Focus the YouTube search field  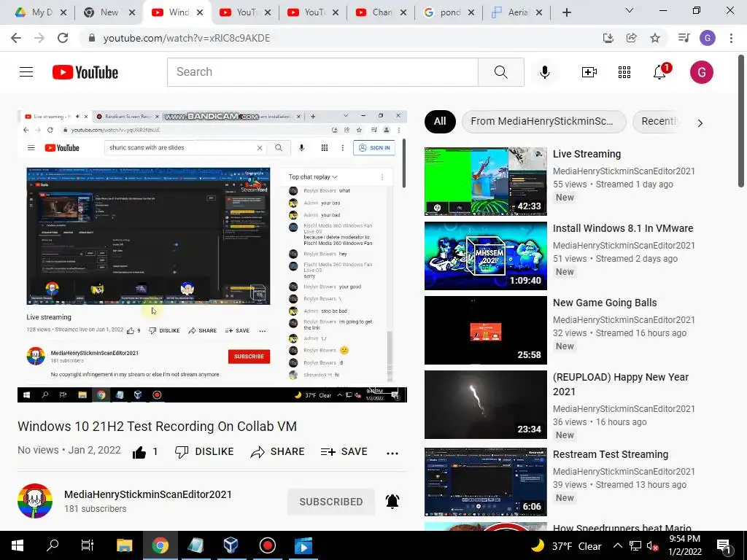click(322, 72)
